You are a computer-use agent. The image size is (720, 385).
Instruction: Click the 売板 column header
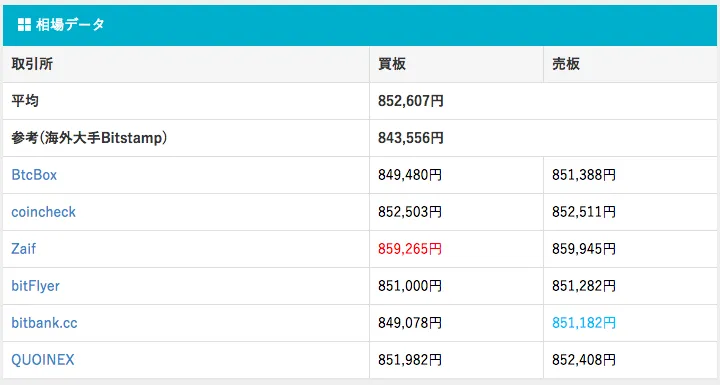point(566,64)
